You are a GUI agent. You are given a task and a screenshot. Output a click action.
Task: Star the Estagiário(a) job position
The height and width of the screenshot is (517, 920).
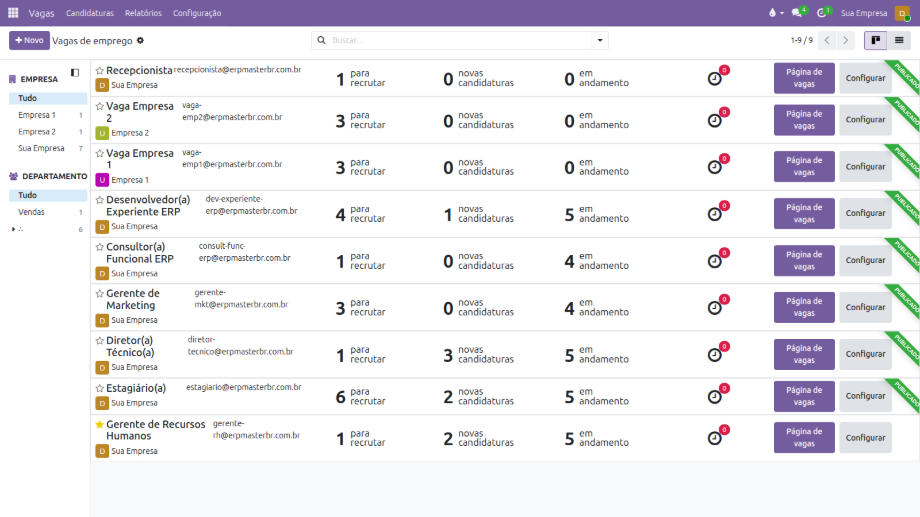99,388
